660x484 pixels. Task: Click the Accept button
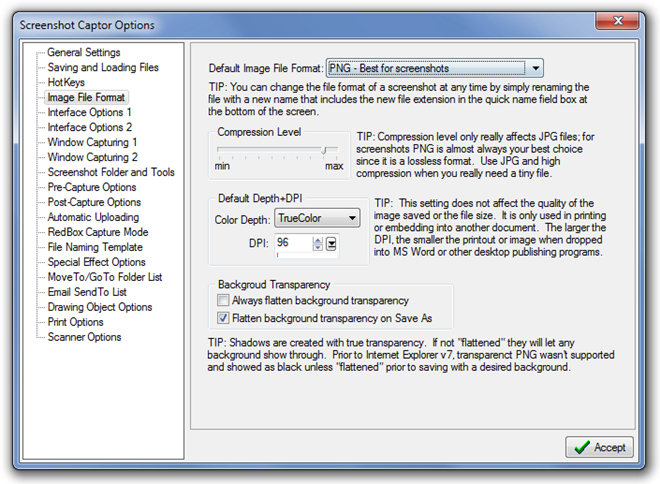tap(599, 447)
